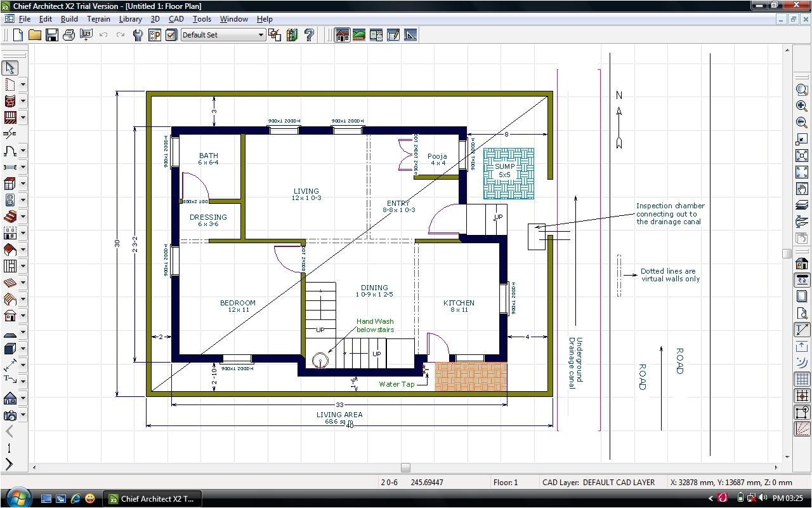Open the Terrain menu
Screen dimensions: 812x508
[99, 18]
